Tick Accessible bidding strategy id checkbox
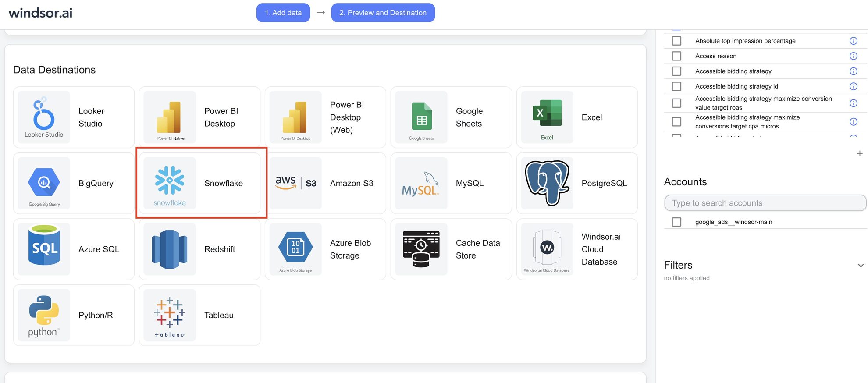Image resolution: width=868 pixels, height=383 pixels. [x=676, y=86]
